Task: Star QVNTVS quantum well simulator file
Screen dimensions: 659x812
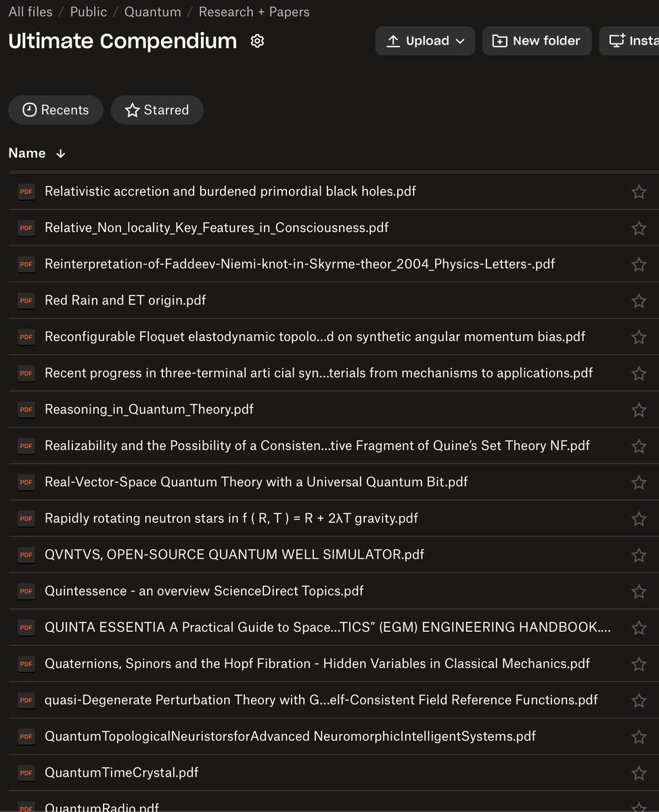Action: coord(639,555)
